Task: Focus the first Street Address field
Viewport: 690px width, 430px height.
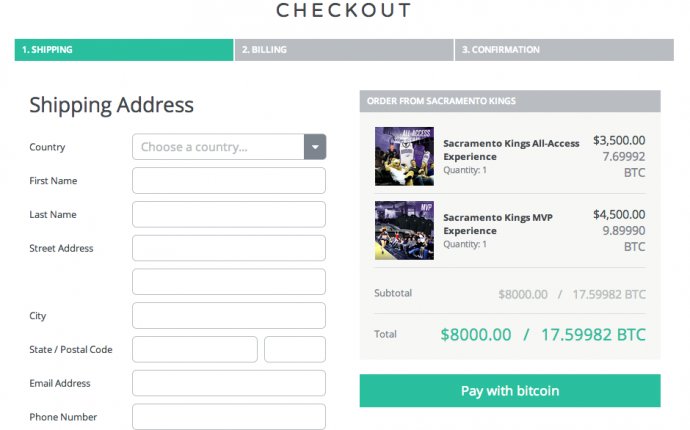Action: coord(229,248)
